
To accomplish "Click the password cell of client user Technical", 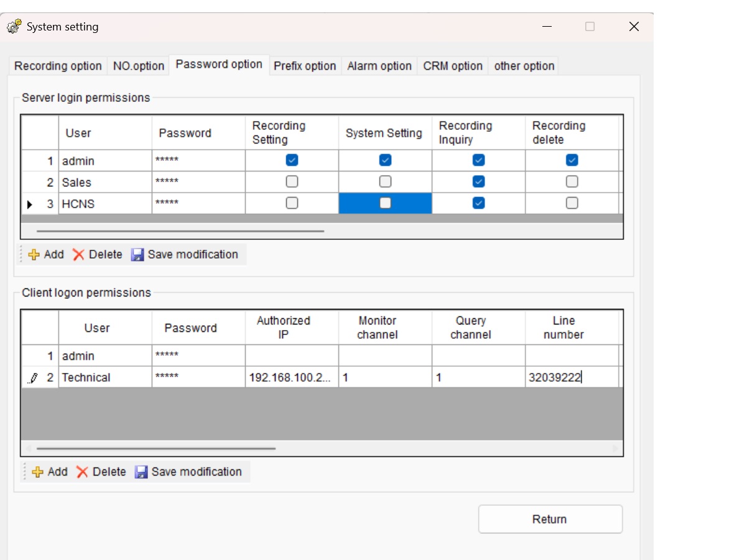I will pyautogui.click(x=198, y=377).
